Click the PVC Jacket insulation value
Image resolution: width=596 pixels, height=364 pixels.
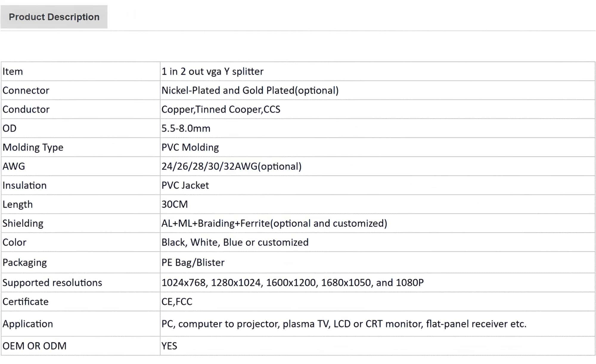pyautogui.click(x=185, y=185)
